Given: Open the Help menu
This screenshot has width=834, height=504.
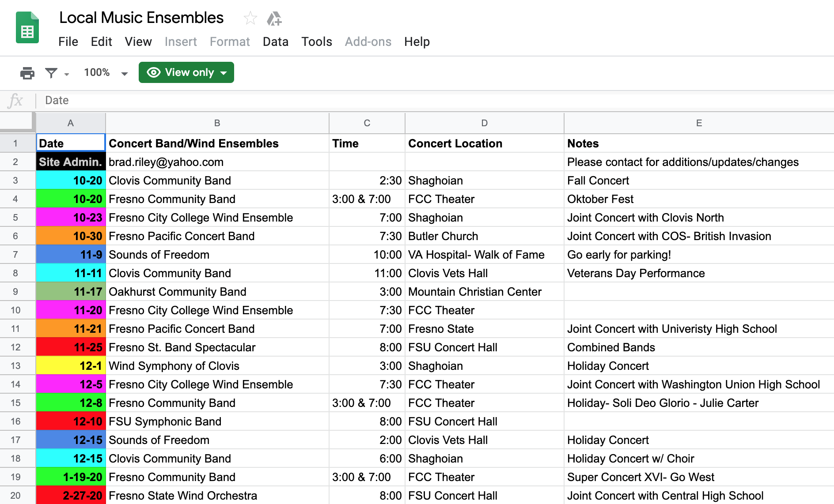Looking at the screenshot, I should tap(417, 42).
